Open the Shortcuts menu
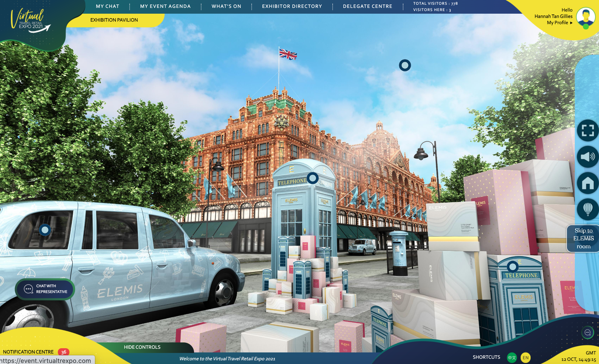599x364 pixels. 486,357
